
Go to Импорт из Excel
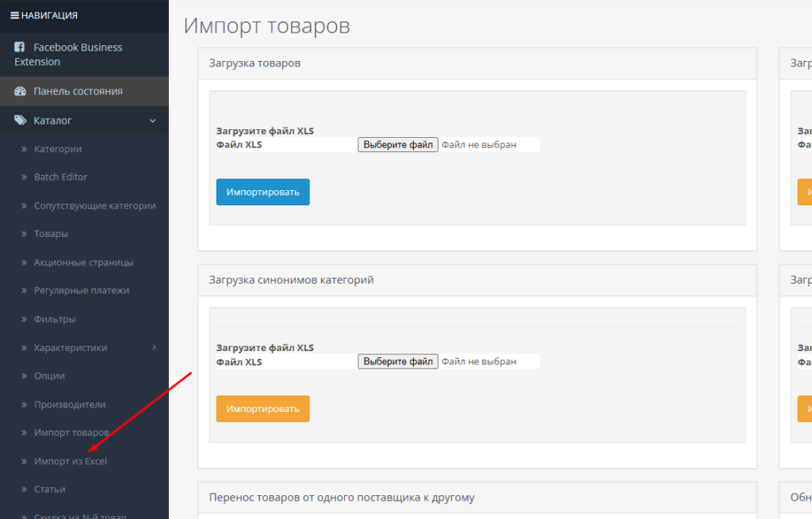71,461
